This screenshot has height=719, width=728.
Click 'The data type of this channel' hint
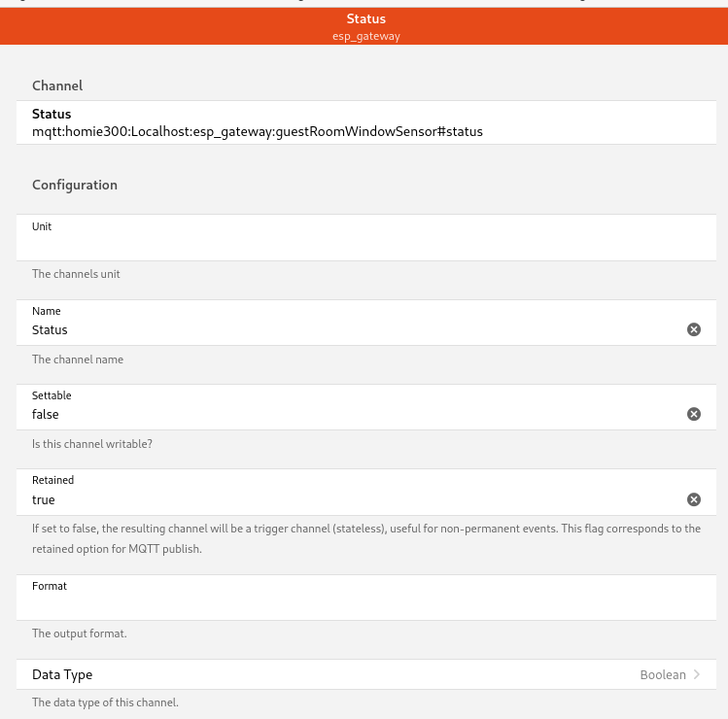click(x=105, y=702)
